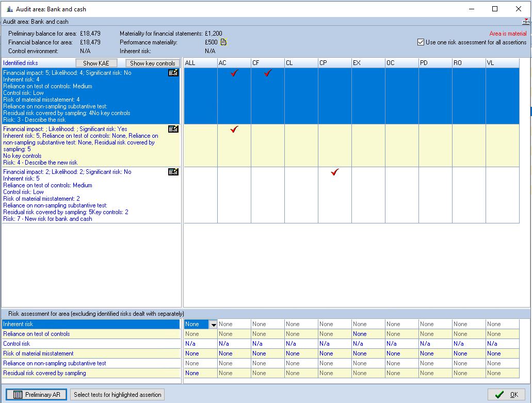The height and width of the screenshot is (403, 532).
Task: Select the VL column header
Action: tap(503, 63)
